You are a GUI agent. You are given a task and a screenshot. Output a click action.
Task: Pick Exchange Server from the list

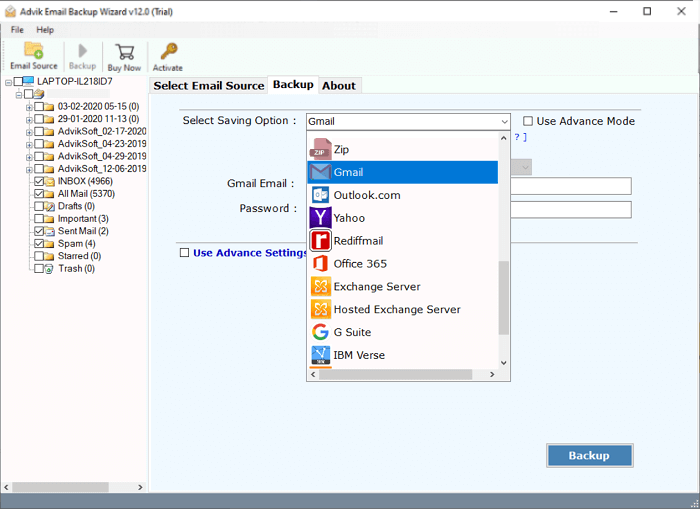[402, 286]
